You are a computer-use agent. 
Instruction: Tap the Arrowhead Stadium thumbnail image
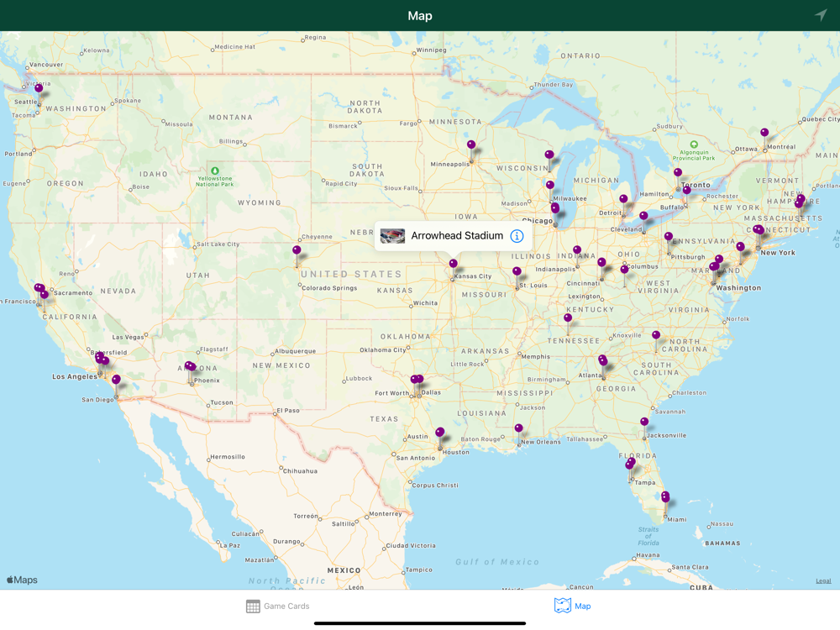392,236
